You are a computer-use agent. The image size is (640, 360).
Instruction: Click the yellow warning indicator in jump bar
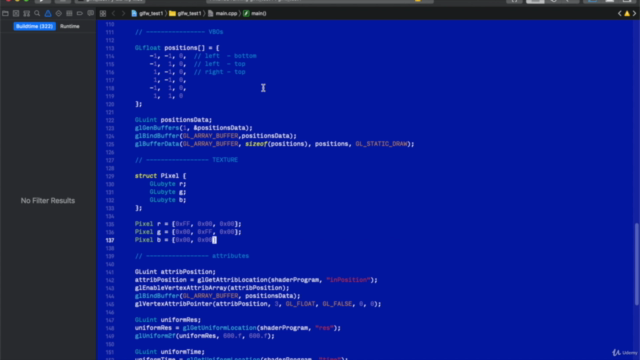coord(627,13)
